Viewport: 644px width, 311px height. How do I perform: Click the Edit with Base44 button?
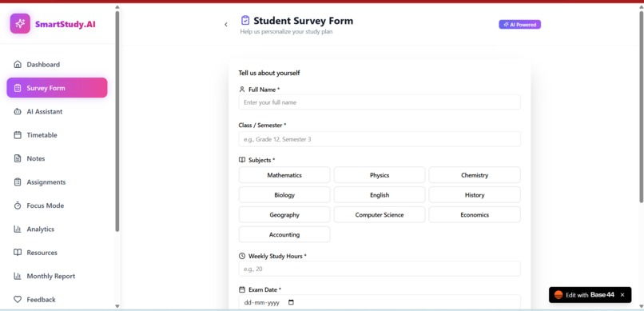[590, 295]
